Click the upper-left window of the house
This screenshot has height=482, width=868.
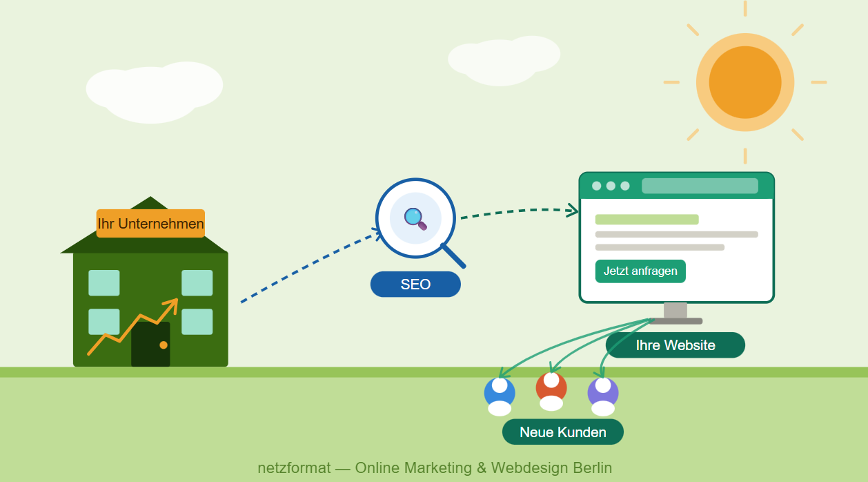tap(104, 282)
